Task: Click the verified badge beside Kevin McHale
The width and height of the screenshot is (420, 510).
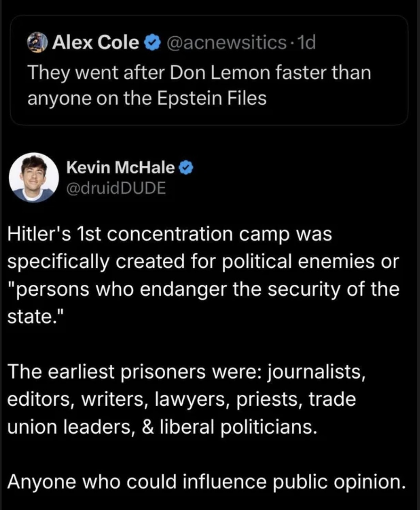Action: 186,168
